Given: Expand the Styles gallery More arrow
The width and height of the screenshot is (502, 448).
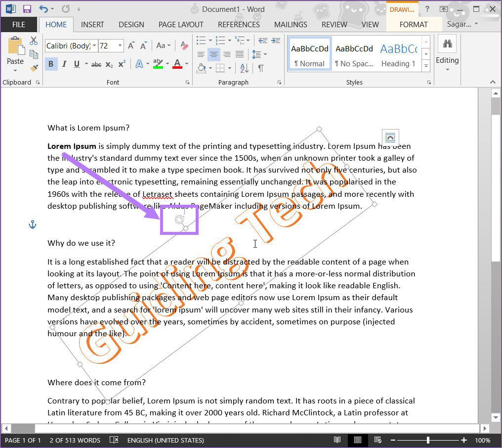Looking at the screenshot, I should (x=426, y=66).
